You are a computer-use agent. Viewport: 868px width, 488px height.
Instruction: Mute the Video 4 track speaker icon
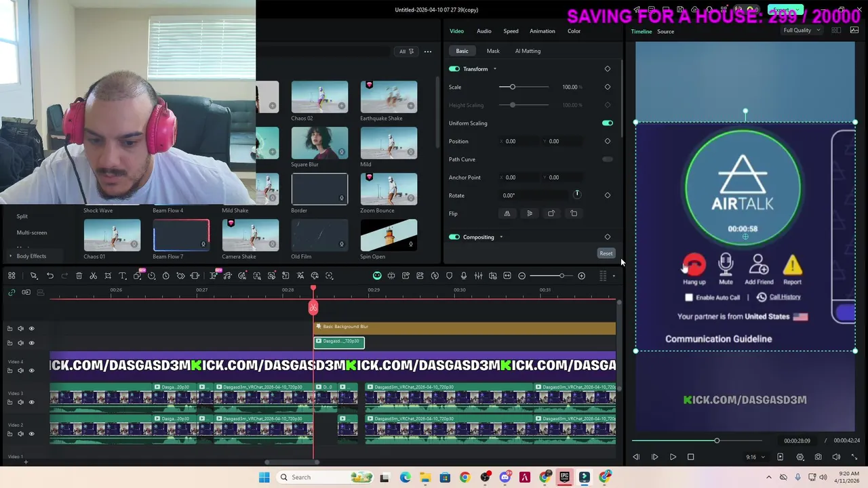point(20,371)
